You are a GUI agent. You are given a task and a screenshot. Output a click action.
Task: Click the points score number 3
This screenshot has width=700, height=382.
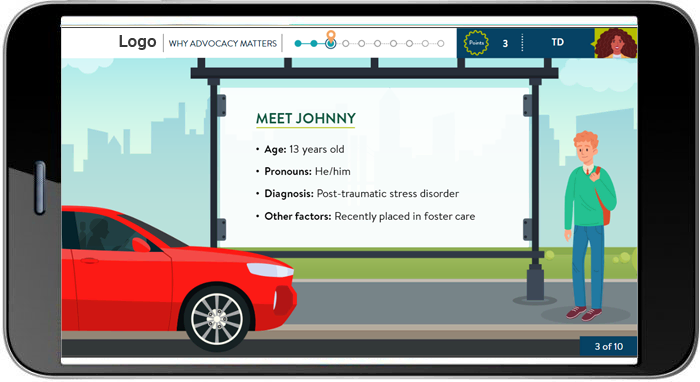coord(505,43)
